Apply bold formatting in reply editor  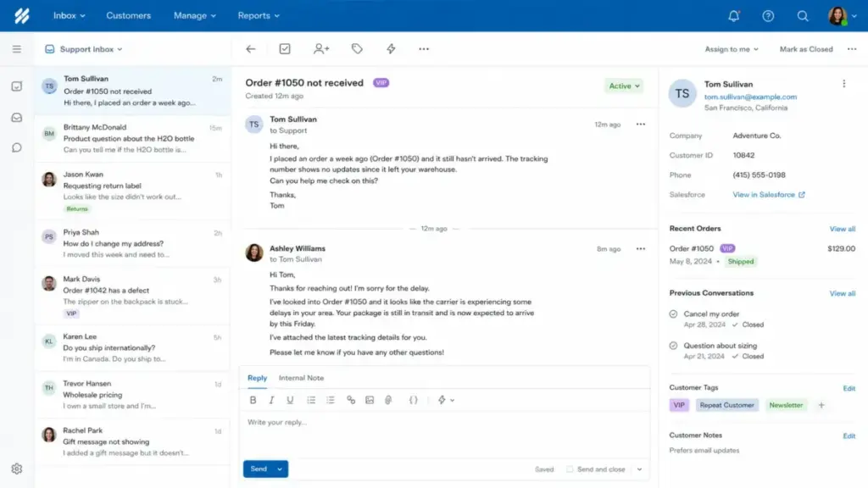click(253, 400)
